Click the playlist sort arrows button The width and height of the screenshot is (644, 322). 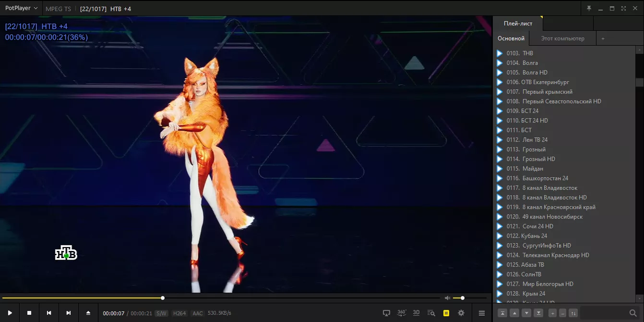click(573, 313)
